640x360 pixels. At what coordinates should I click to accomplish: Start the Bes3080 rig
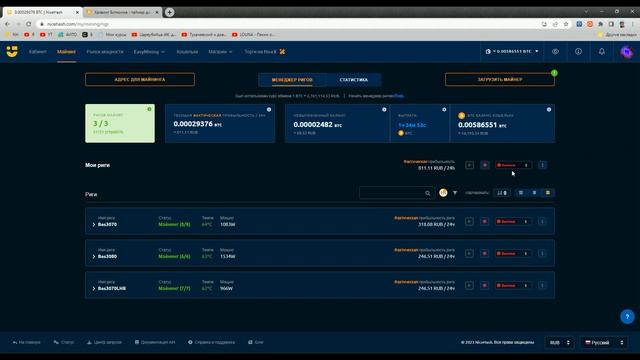[x=469, y=253]
